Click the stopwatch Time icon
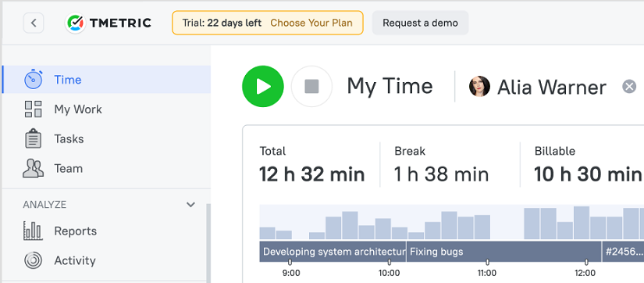644x283 pixels. click(34, 80)
